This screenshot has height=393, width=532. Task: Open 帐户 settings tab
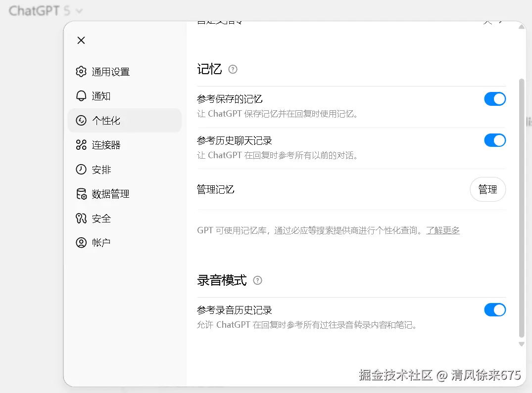pyautogui.click(x=125, y=243)
